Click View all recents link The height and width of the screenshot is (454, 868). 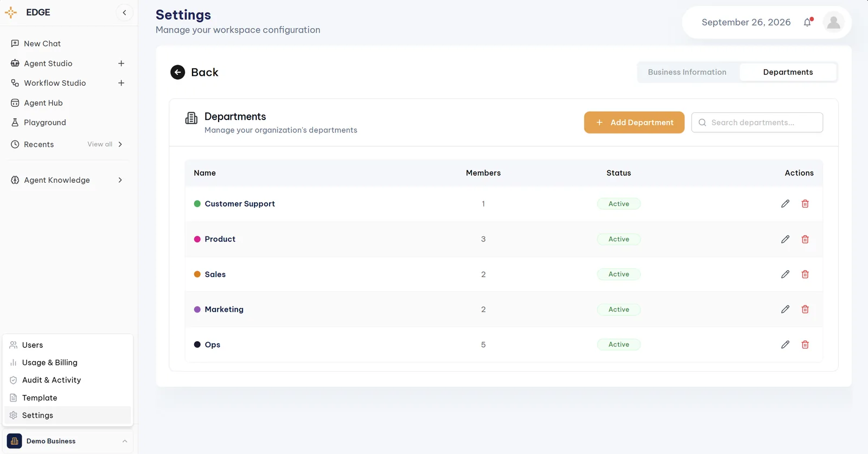100,144
